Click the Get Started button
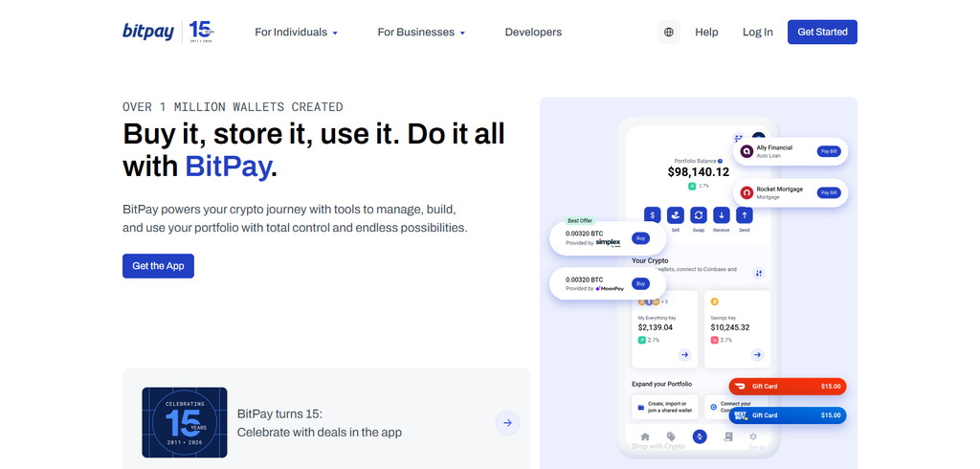Screen dimensions: 980x469 [x=822, y=32]
